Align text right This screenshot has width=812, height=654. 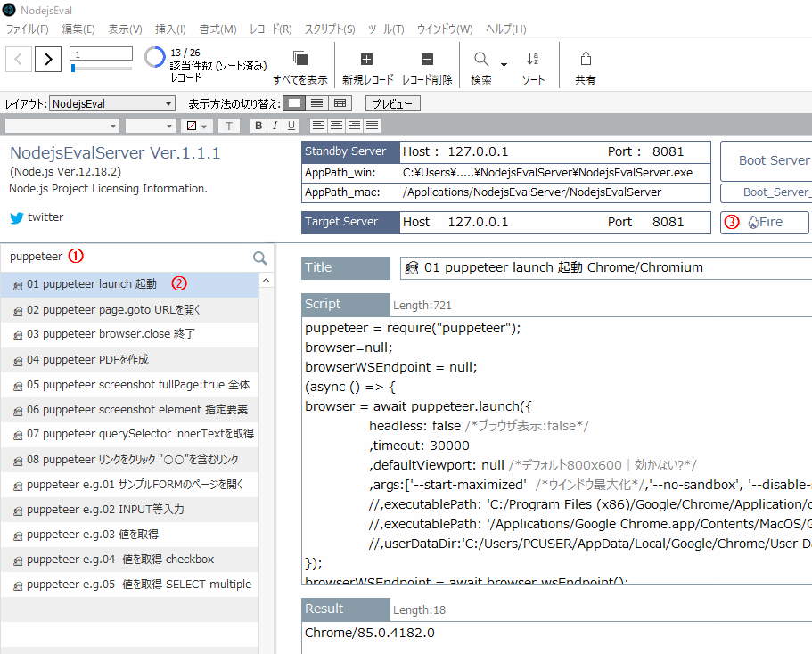[x=354, y=126]
